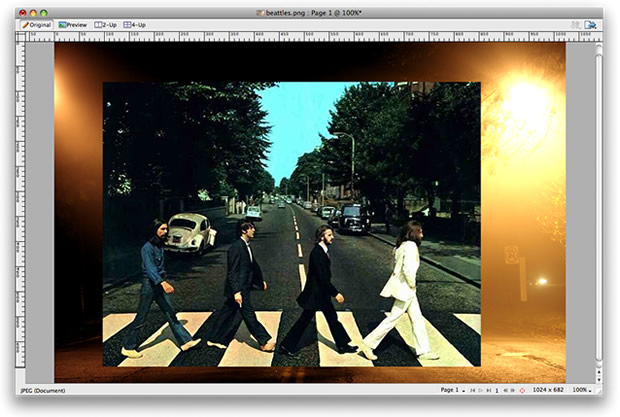Open the 2-Up comparison view
The height and width of the screenshot is (417, 620).
pyautogui.click(x=106, y=24)
